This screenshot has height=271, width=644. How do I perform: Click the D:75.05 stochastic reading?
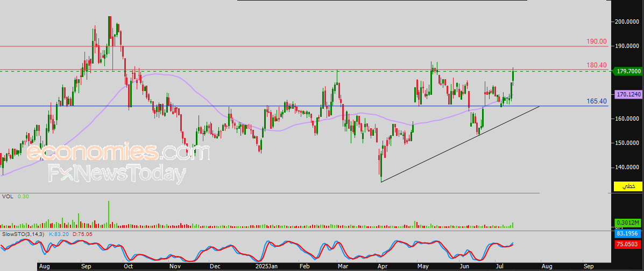83,234
